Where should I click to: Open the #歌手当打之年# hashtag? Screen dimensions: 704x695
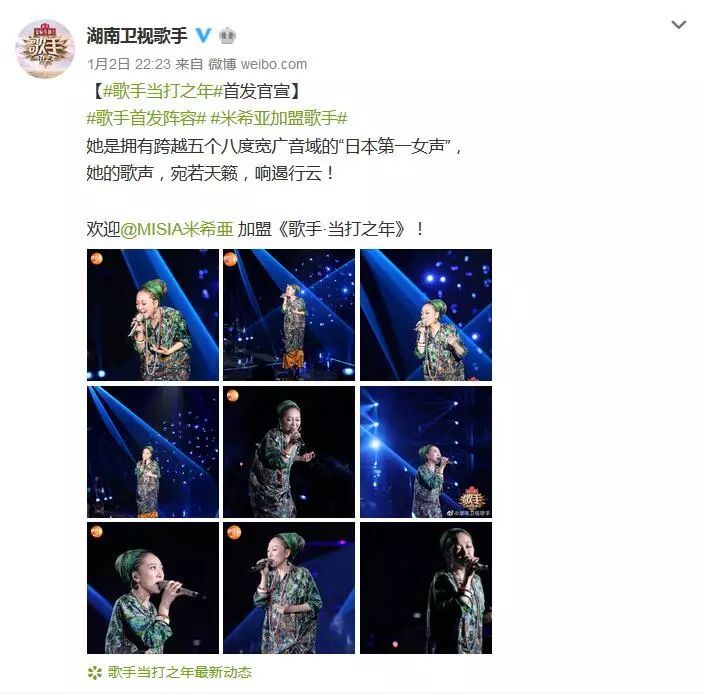pos(163,91)
